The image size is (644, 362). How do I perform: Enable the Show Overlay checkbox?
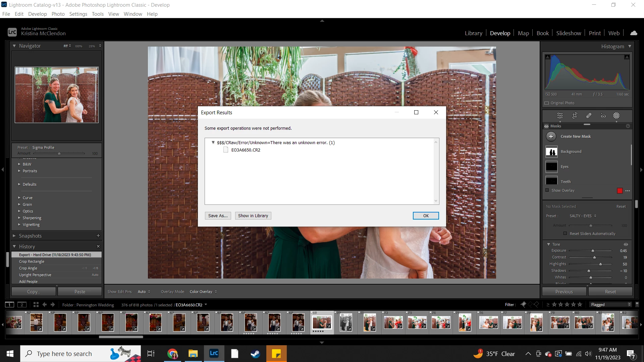547,190
